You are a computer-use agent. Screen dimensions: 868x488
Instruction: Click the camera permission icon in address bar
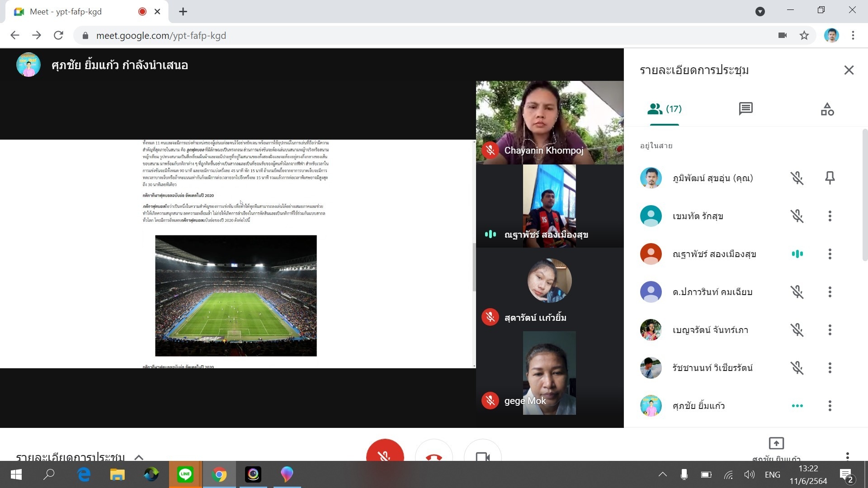click(783, 36)
